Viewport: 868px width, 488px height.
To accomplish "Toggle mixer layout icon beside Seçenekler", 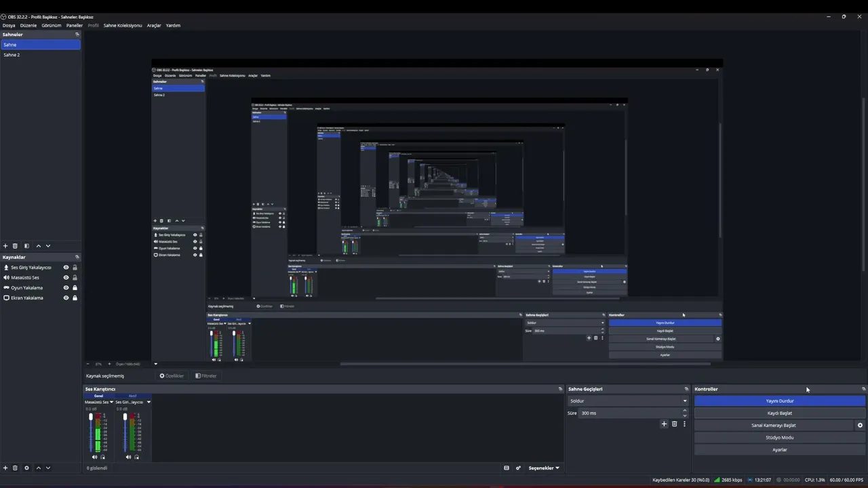I will 506,468.
